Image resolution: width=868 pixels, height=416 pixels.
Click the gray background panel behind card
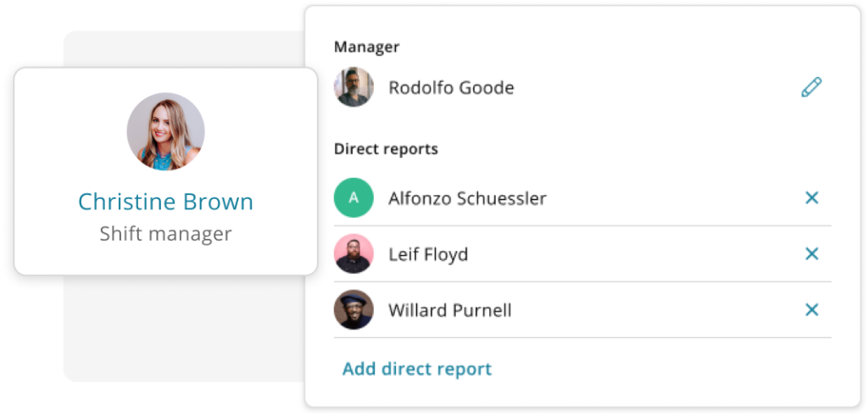click(183, 329)
